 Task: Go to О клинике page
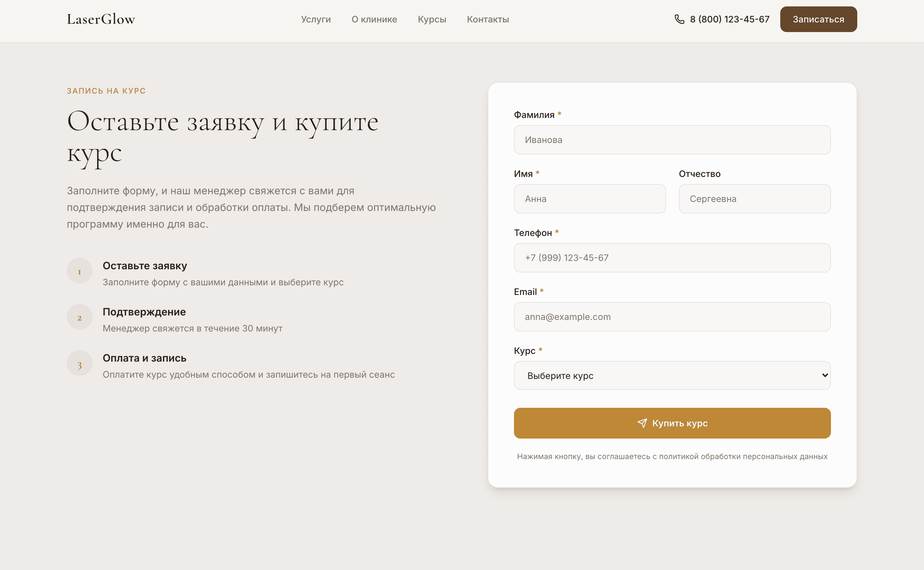pyautogui.click(x=374, y=19)
